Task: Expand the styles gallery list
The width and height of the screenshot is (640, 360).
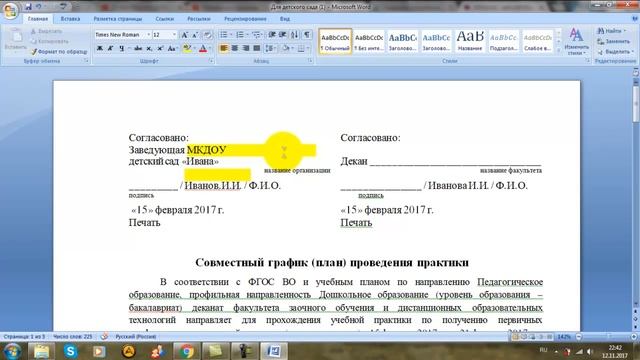Action: [x=559, y=51]
